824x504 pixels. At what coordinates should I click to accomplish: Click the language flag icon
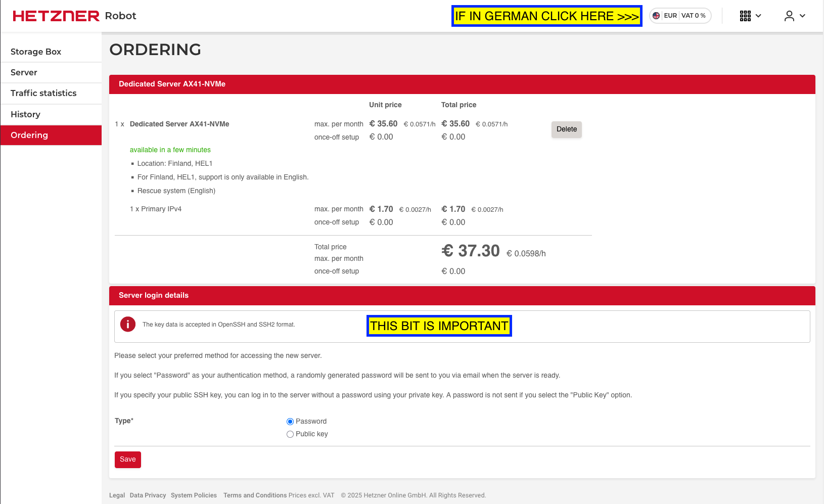[x=656, y=16]
